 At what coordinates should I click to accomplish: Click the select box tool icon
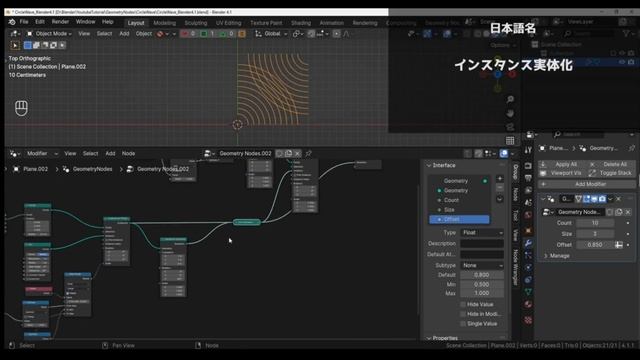[x=15, y=45]
